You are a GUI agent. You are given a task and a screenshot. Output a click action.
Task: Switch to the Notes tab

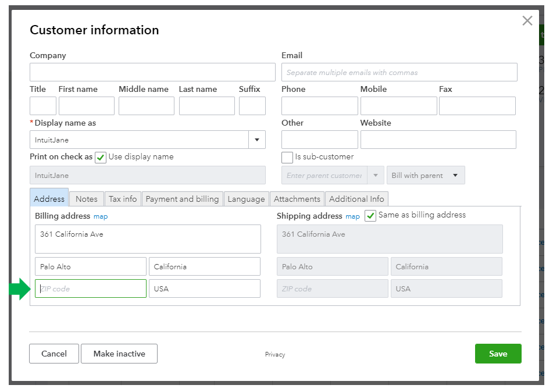(87, 199)
